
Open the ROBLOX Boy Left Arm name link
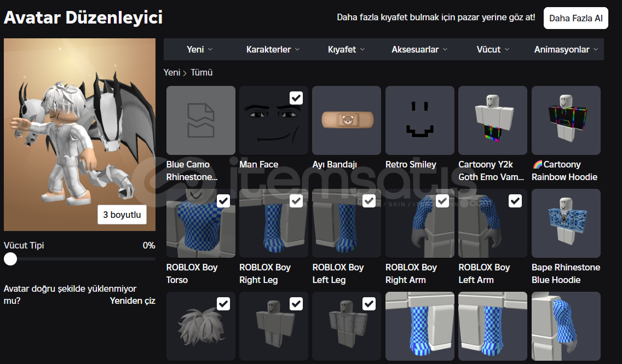(x=484, y=274)
